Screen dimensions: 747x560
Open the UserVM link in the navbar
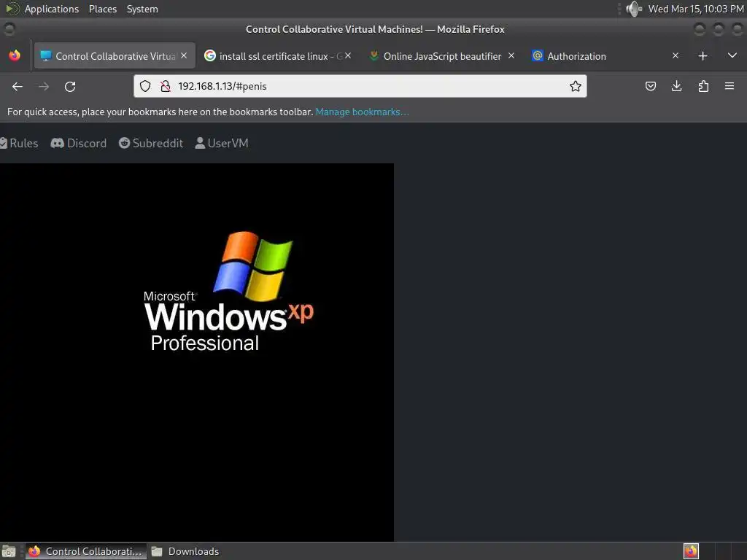coord(222,144)
